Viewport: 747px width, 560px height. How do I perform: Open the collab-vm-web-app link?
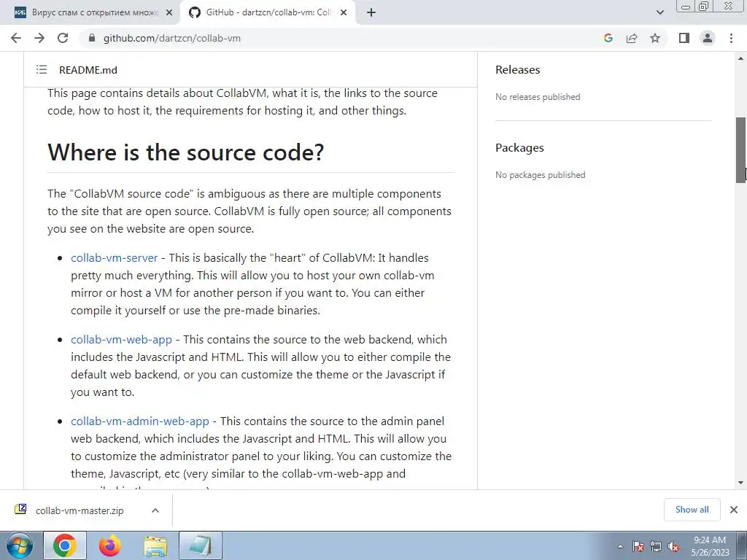point(122,340)
